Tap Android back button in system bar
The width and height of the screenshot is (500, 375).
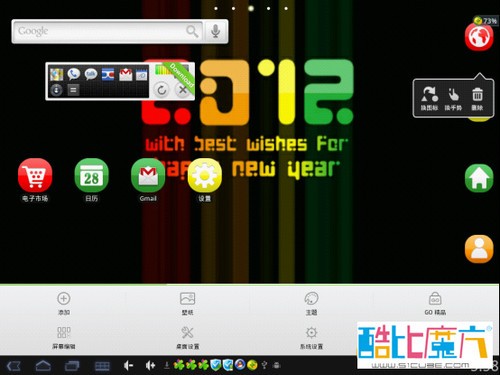[x=14, y=366]
